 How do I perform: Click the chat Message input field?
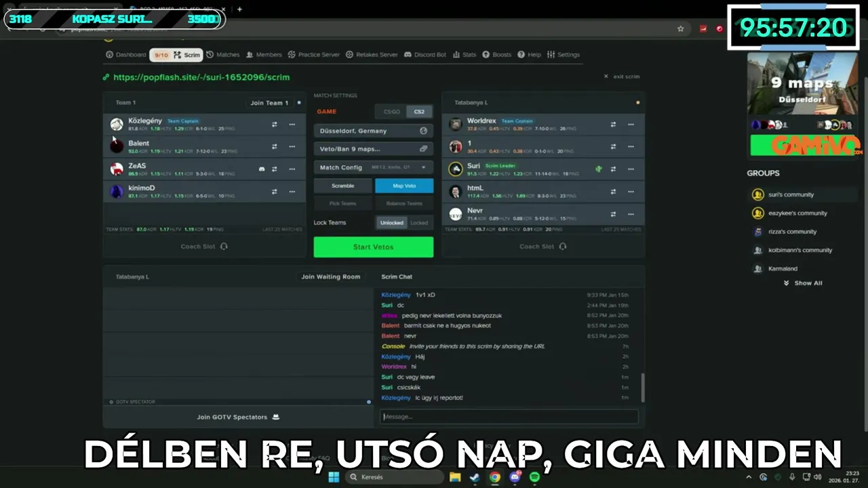click(509, 417)
